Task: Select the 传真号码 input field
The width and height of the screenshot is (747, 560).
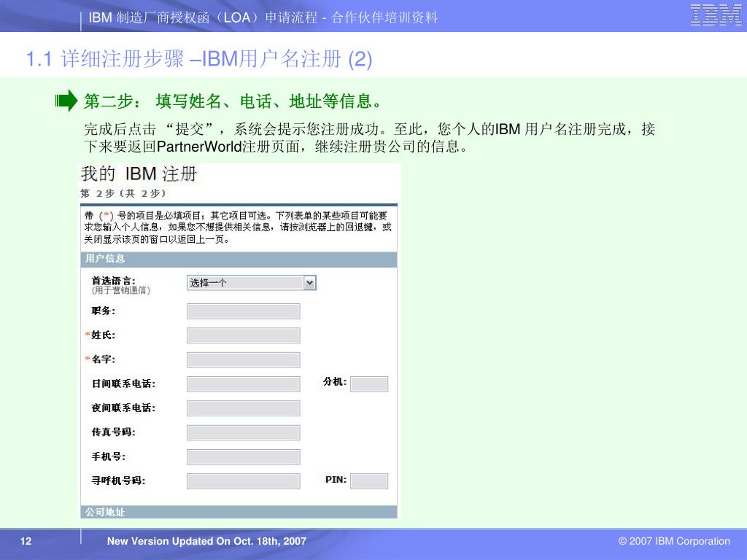Action: tap(244, 432)
